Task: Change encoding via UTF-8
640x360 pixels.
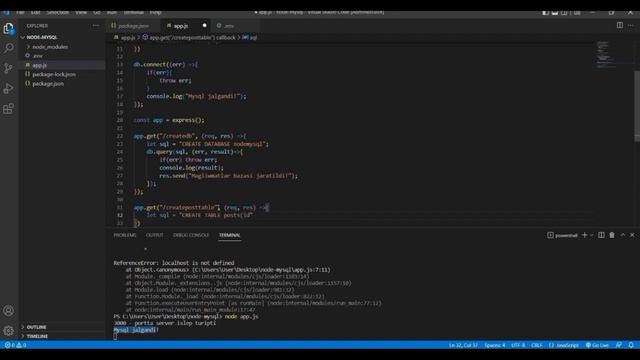Action: 518,345
